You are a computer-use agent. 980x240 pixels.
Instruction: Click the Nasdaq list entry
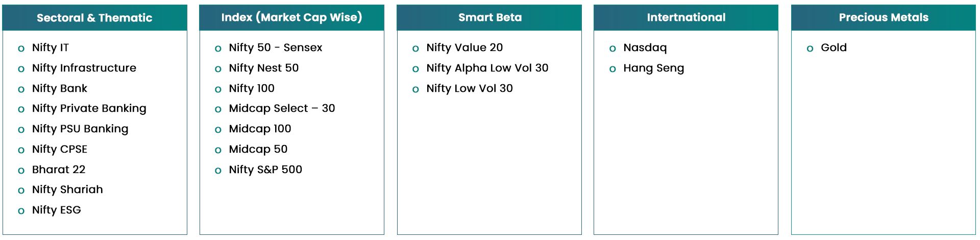click(645, 47)
